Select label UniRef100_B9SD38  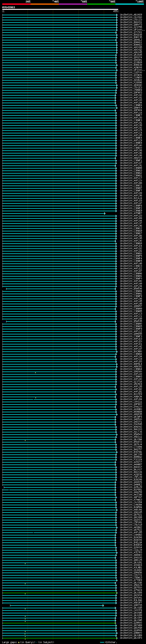click(x=131, y=35)
